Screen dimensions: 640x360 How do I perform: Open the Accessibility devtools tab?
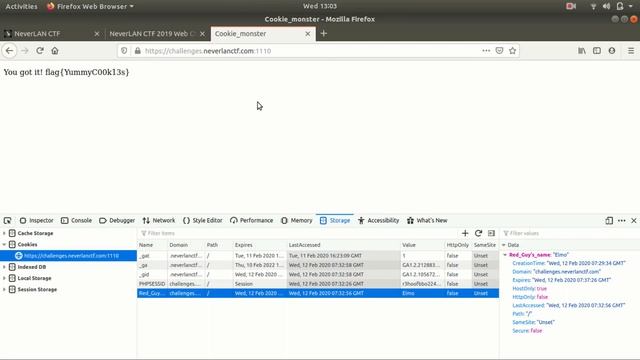(378, 220)
